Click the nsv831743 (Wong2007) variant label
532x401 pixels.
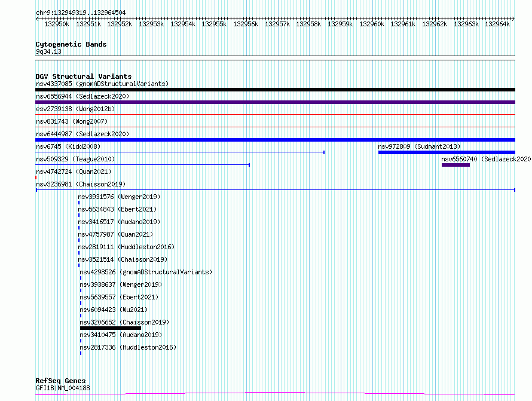pos(72,121)
